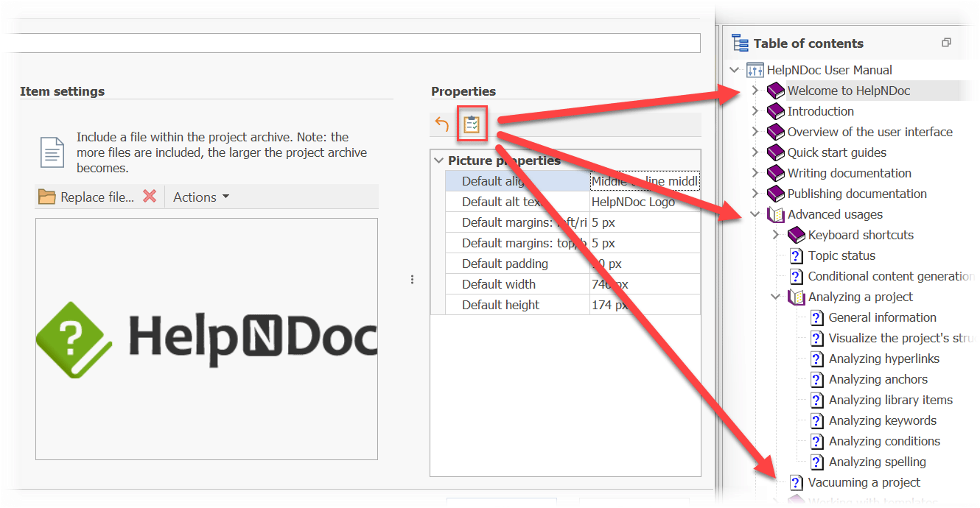Click the topic icon beside Analyzing anchors
This screenshot has width=980, height=508.
click(817, 379)
